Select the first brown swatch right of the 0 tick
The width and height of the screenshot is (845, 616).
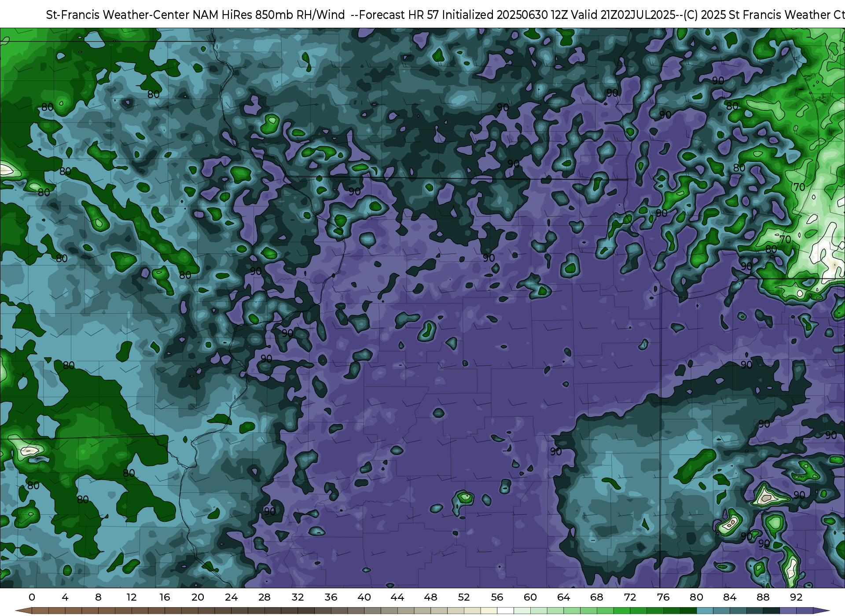coord(40,611)
